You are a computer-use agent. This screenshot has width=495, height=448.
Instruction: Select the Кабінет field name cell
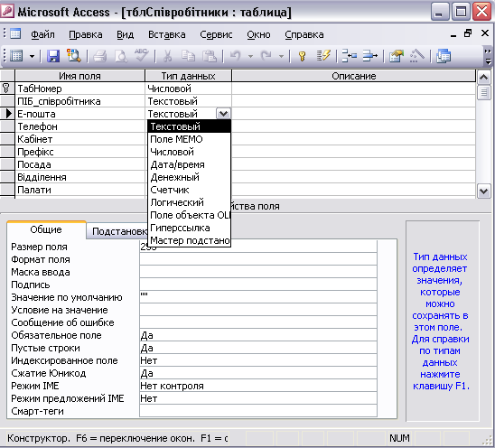coord(79,139)
